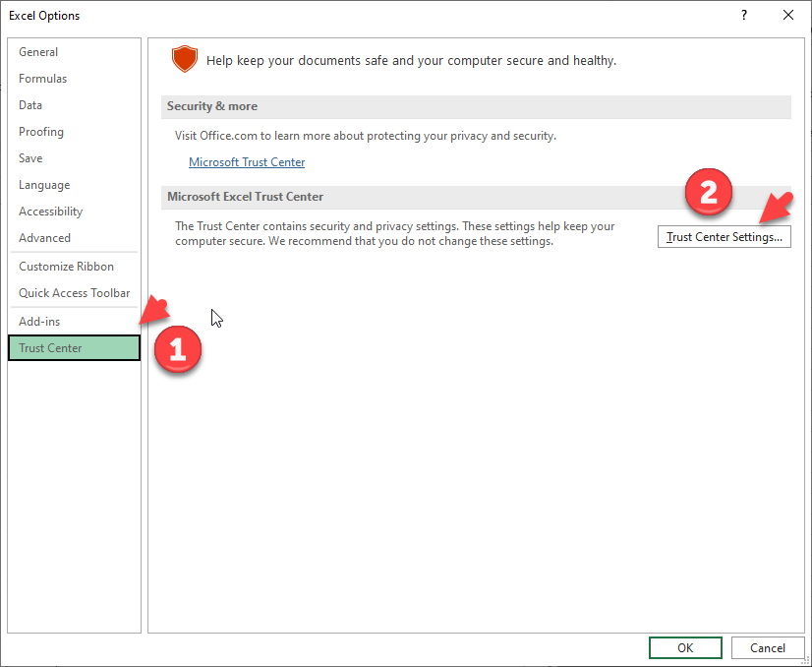Click the 'Visit Office.com to learn more' text

click(x=365, y=136)
